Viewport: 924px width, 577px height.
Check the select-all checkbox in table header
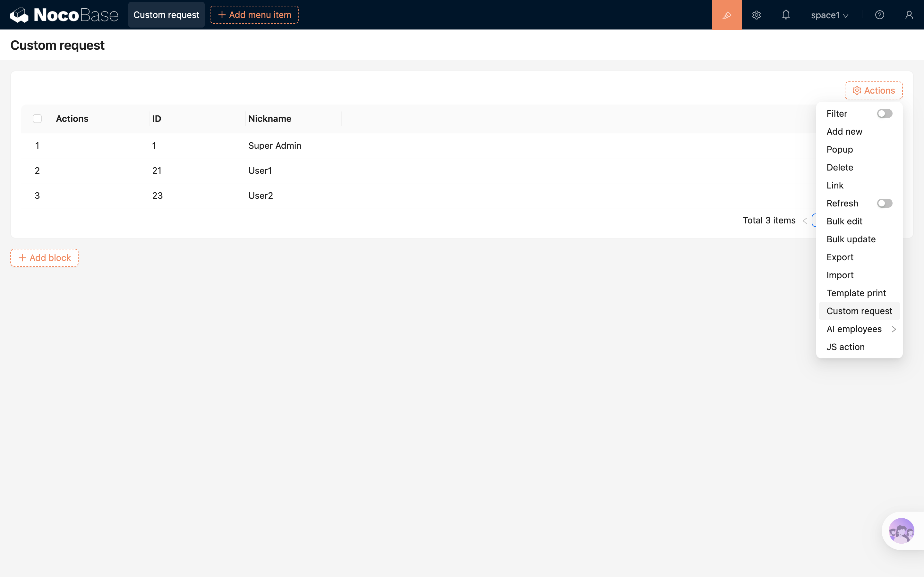[37, 119]
